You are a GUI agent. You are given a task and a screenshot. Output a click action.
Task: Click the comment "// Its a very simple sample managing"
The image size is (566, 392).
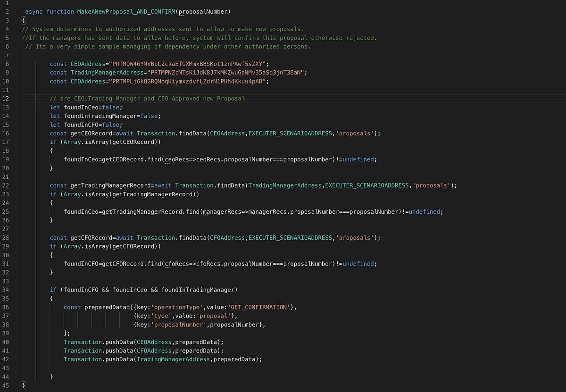click(x=168, y=46)
